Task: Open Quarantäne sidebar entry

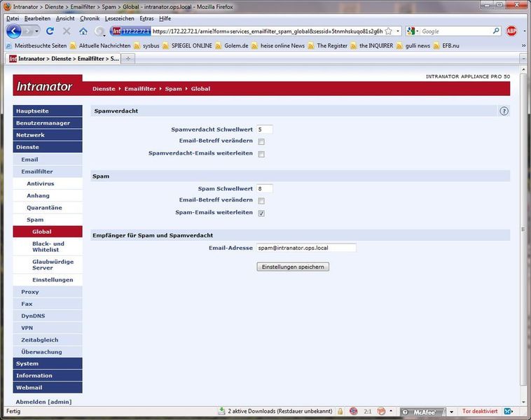Action: 48,207
